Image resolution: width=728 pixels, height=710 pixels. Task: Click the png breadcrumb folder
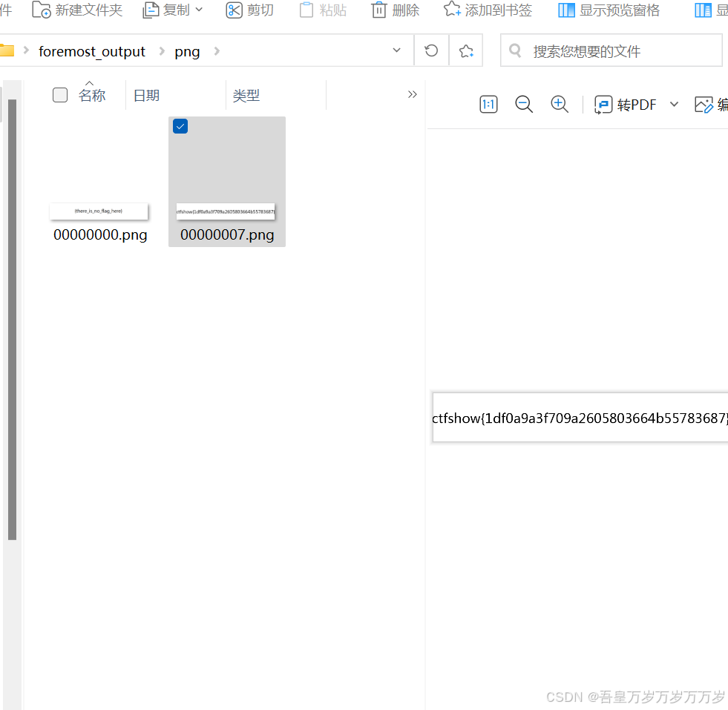click(187, 51)
